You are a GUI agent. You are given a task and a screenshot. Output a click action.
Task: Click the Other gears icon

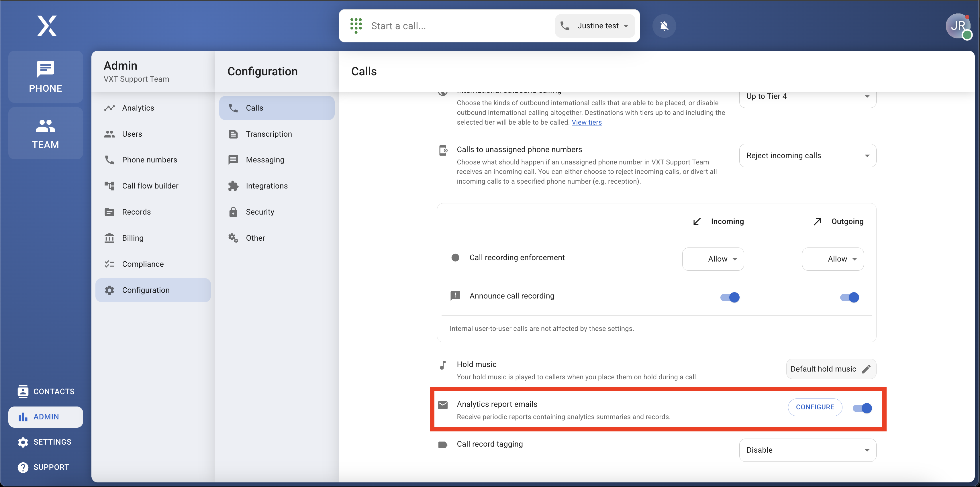(x=233, y=238)
